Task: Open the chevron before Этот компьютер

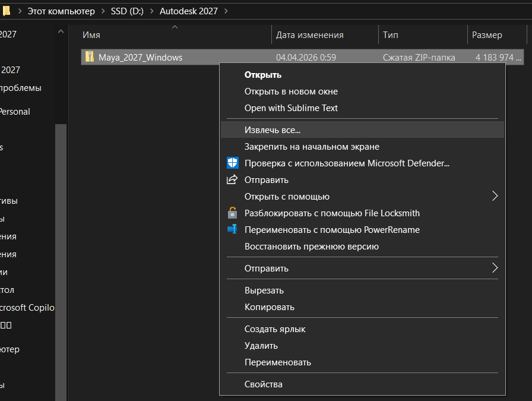Action: 20,11
